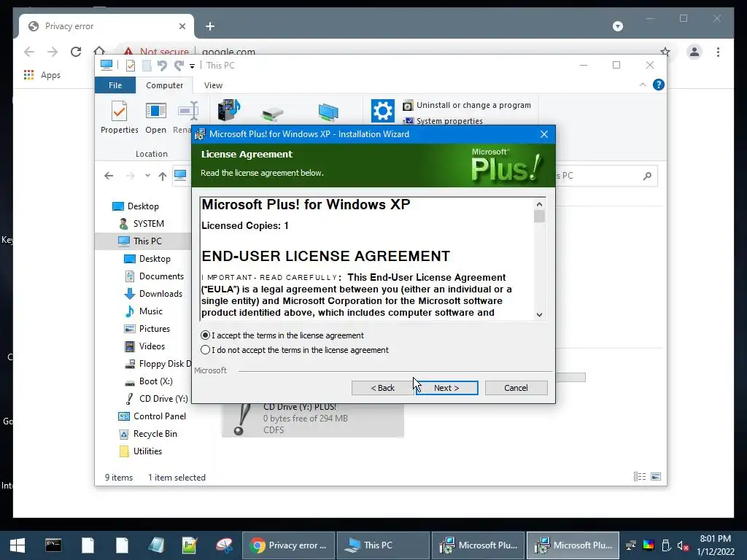The height and width of the screenshot is (560, 747).
Task: Go to Chrome home page icon
Action: click(x=99, y=51)
